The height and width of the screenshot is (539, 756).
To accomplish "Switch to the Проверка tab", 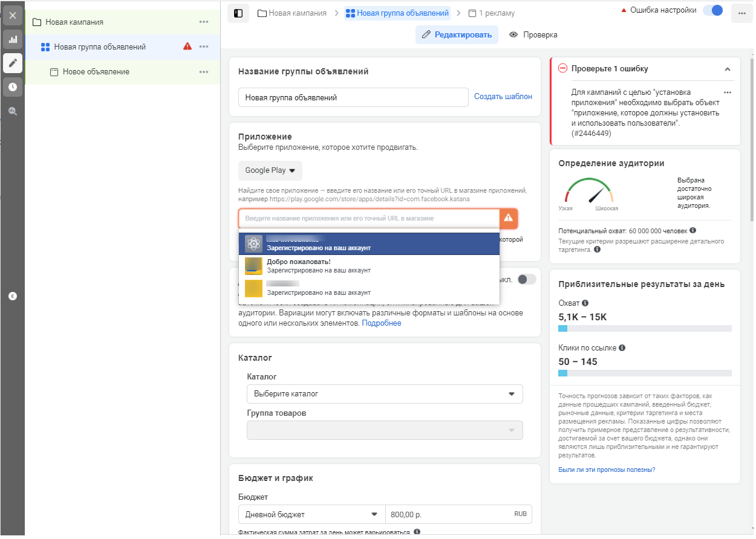I will tap(533, 35).
